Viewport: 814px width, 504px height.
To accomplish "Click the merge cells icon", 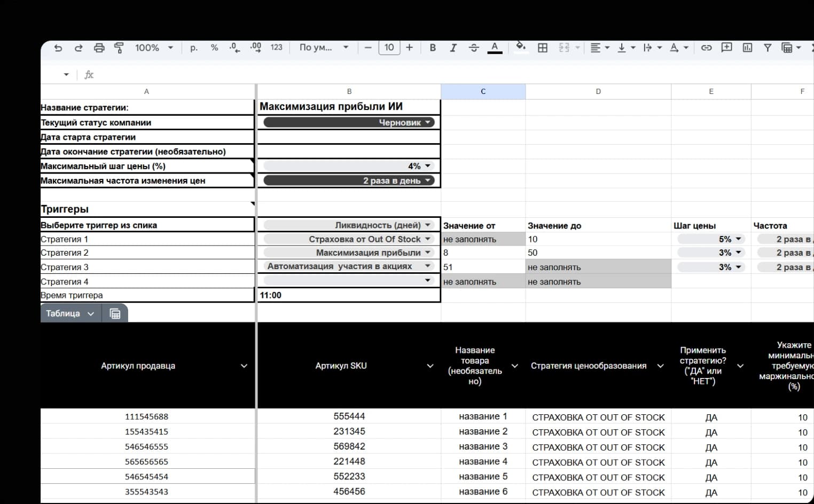I will pyautogui.click(x=564, y=48).
